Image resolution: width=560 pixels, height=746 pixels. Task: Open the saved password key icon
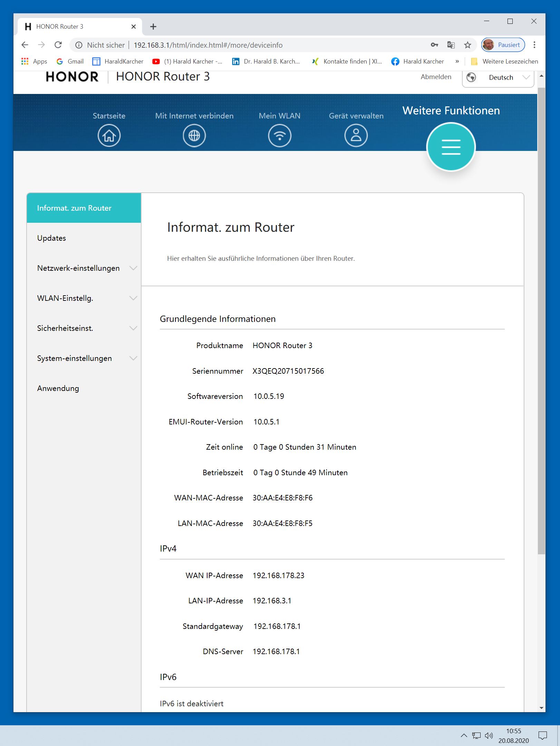pos(434,45)
